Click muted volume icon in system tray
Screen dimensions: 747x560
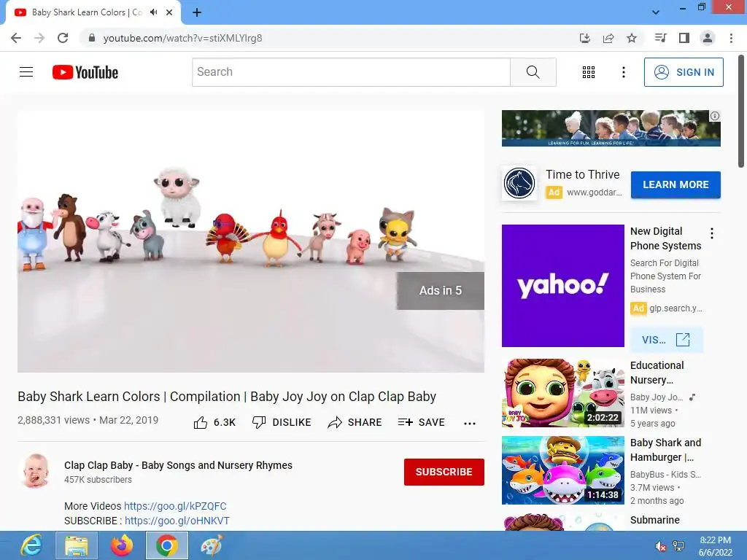[x=660, y=546]
